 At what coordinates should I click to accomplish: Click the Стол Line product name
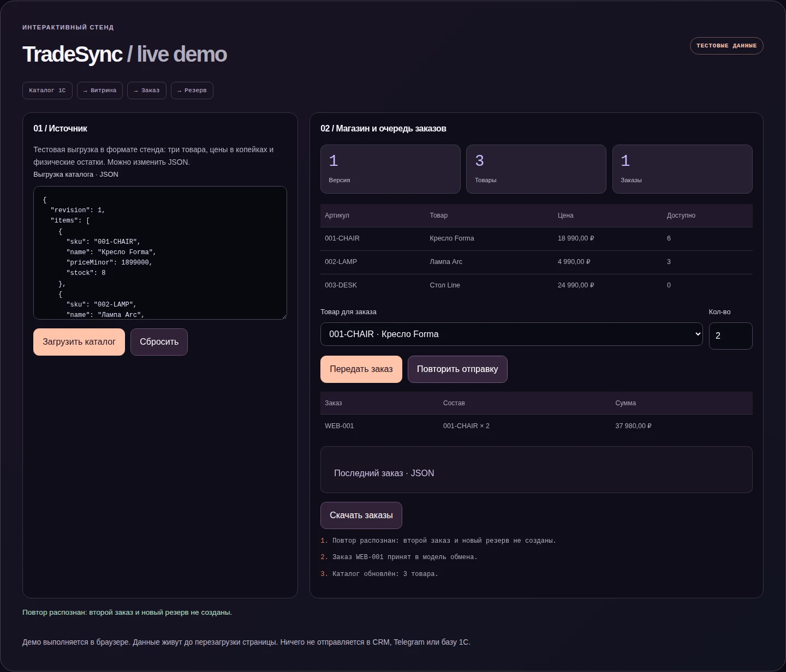pos(445,285)
